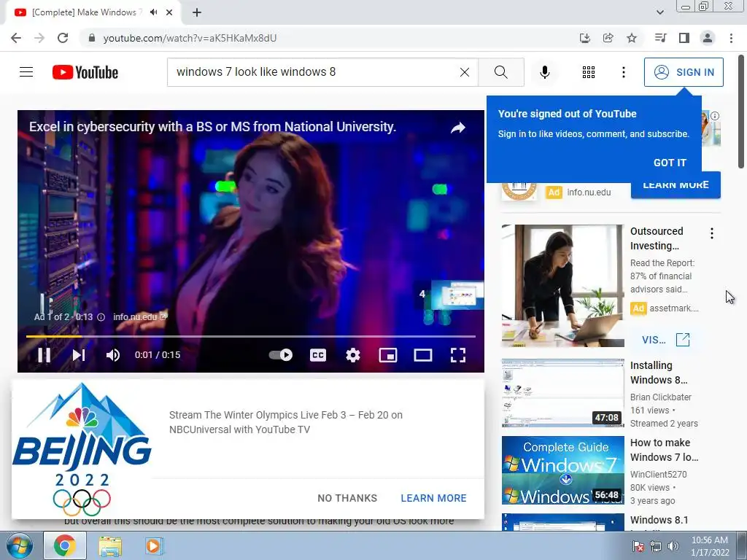Mute the player volume
This screenshot has height=560, width=747.
[x=113, y=355]
